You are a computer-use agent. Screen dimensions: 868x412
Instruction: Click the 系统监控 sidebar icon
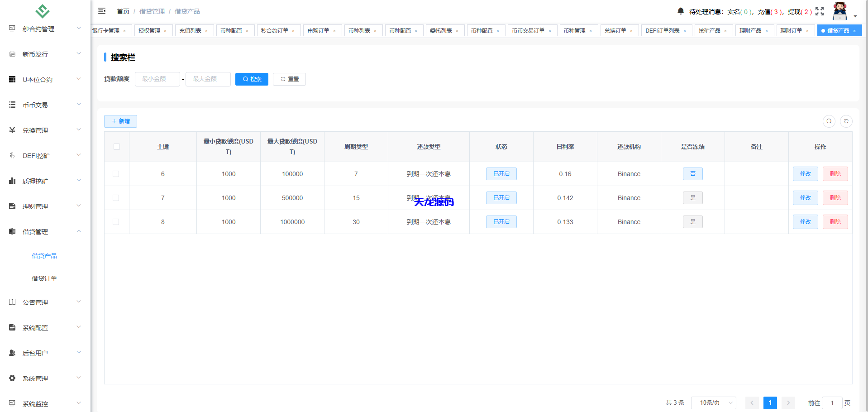(x=12, y=403)
